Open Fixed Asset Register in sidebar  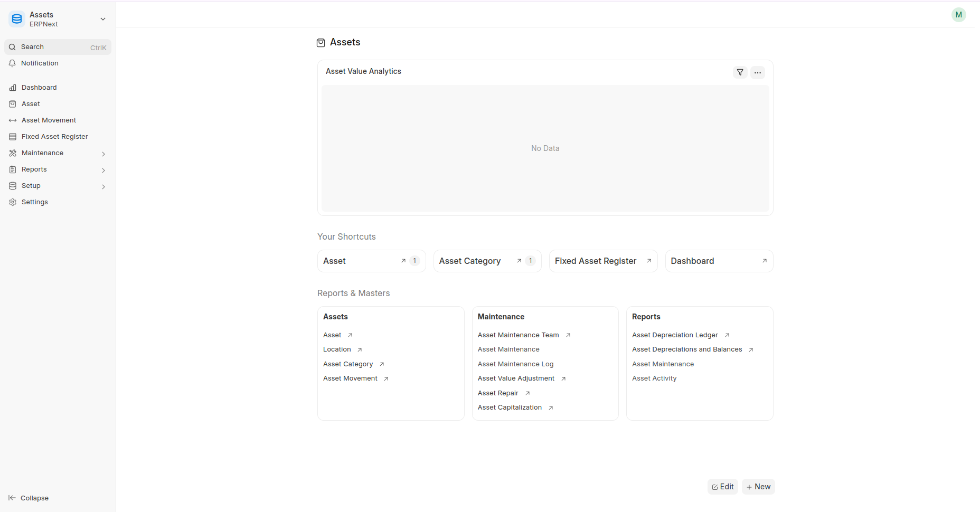point(54,137)
